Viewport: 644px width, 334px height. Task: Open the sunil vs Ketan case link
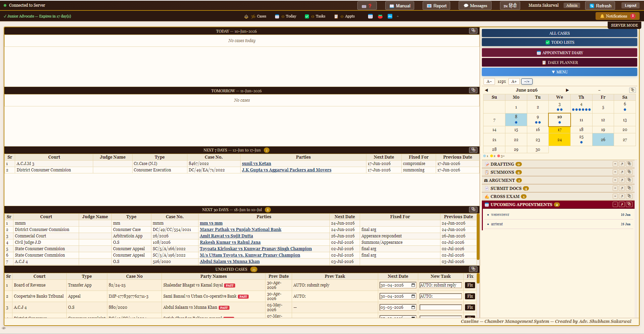coord(256,164)
